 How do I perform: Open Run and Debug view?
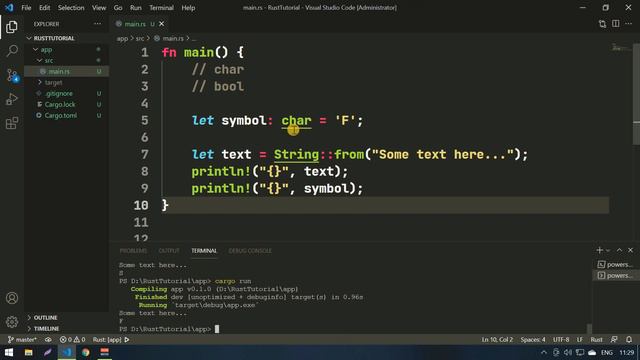point(12,99)
